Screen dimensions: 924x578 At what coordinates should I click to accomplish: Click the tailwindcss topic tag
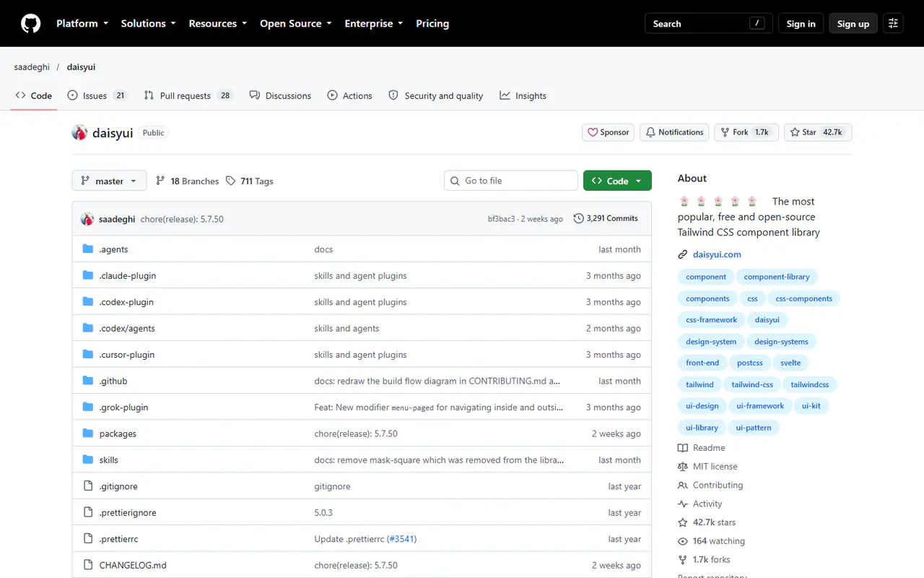click(x=810, y=384)
